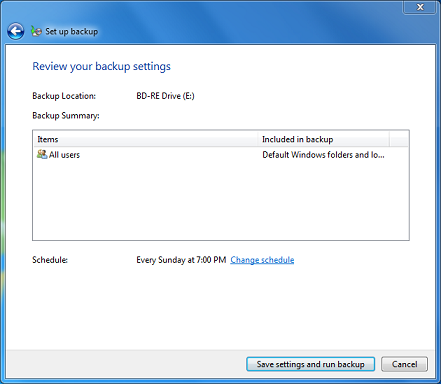Close the Set up backup window
Viewport: 441px width, 384px height.
point(420,7)
